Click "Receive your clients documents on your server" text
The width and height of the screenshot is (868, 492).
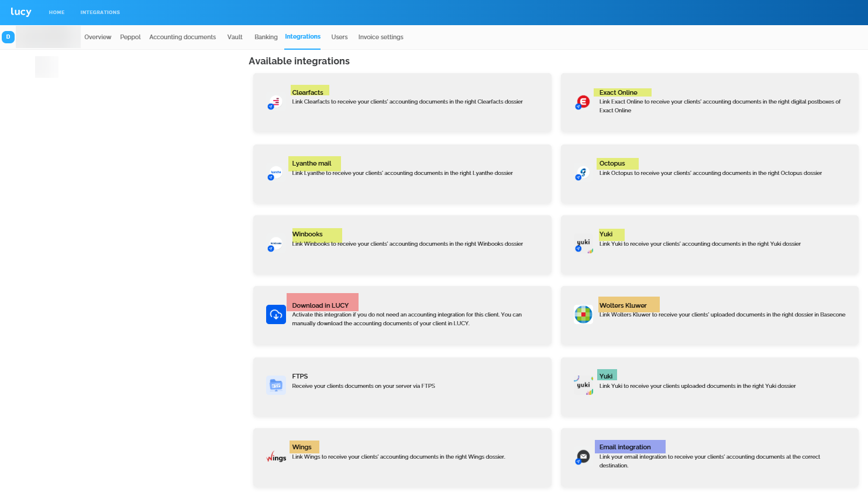click(x=364, y=386)
